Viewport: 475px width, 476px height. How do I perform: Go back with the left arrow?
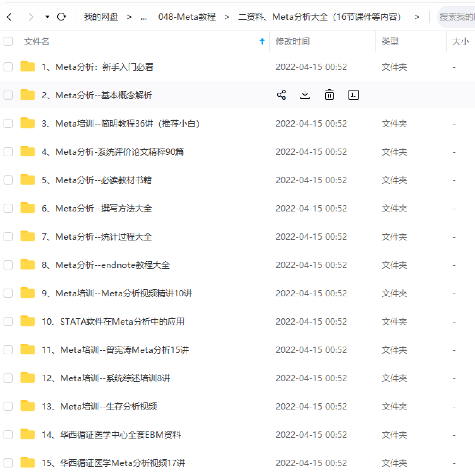(10, 17)
